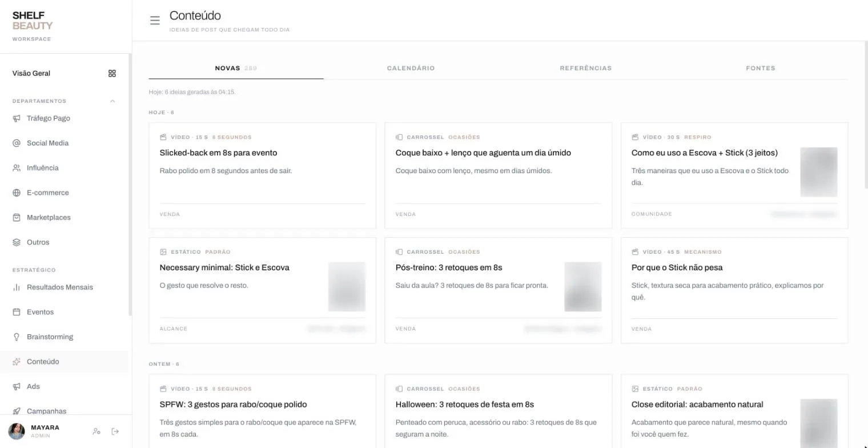Open user management icon beside Mayara
This screenshot has height=448, width=868.
coord(97,431)
